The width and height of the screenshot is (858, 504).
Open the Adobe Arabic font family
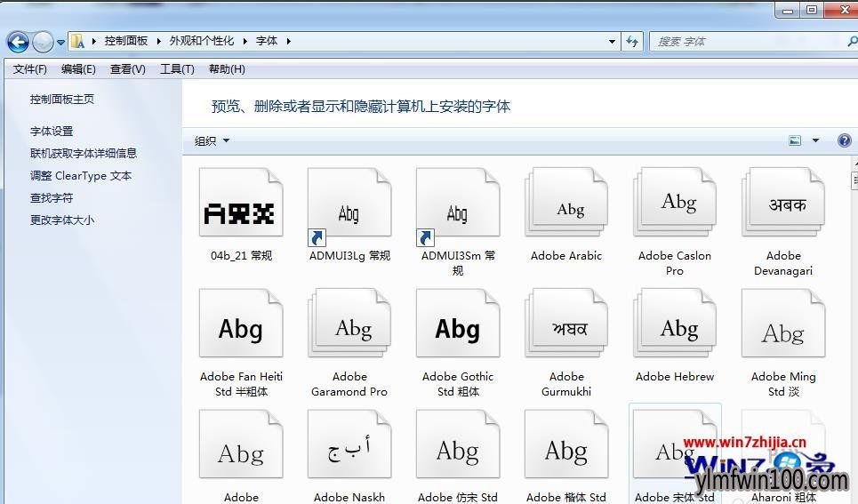[566, 203]
